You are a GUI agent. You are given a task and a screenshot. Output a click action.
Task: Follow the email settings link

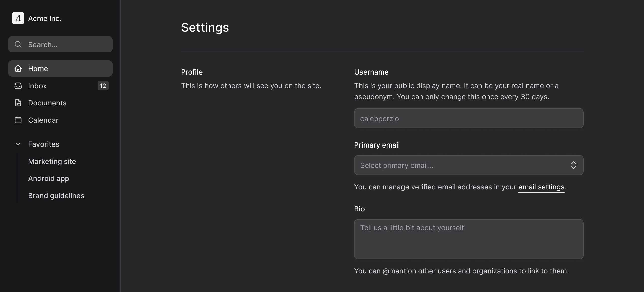541,187
